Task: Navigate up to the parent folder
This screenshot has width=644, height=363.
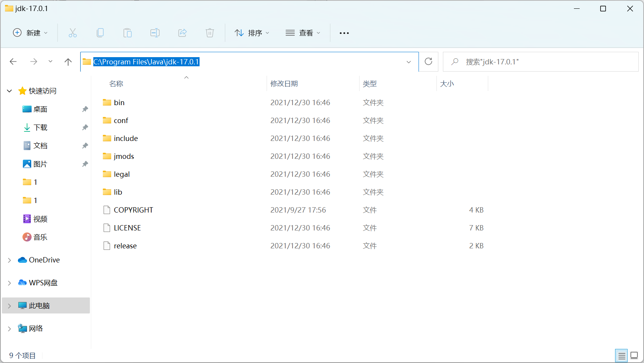Action: tap(68, 61)
